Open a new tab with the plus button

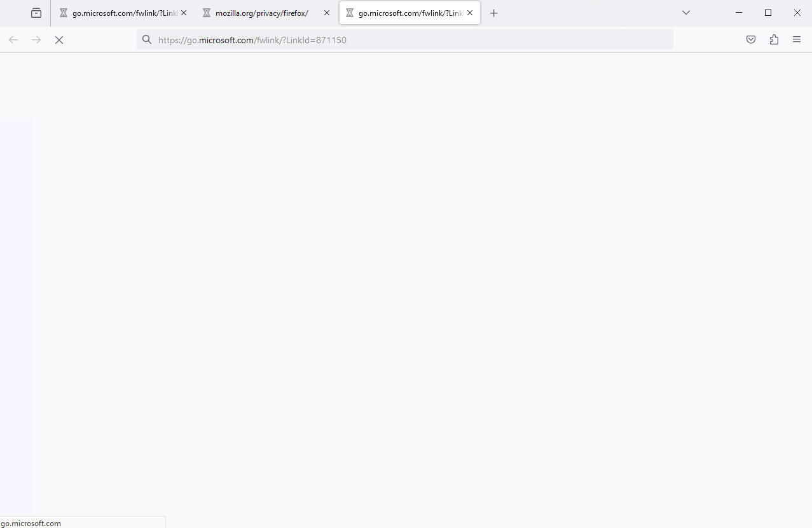[494, 13]
